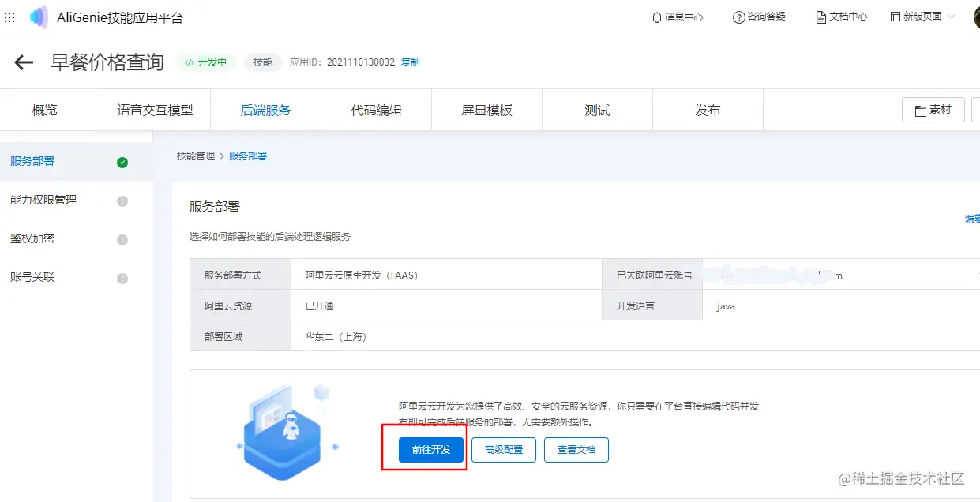
Task: Open the 屏显模板 tab
Action: (x=486, y=111)
